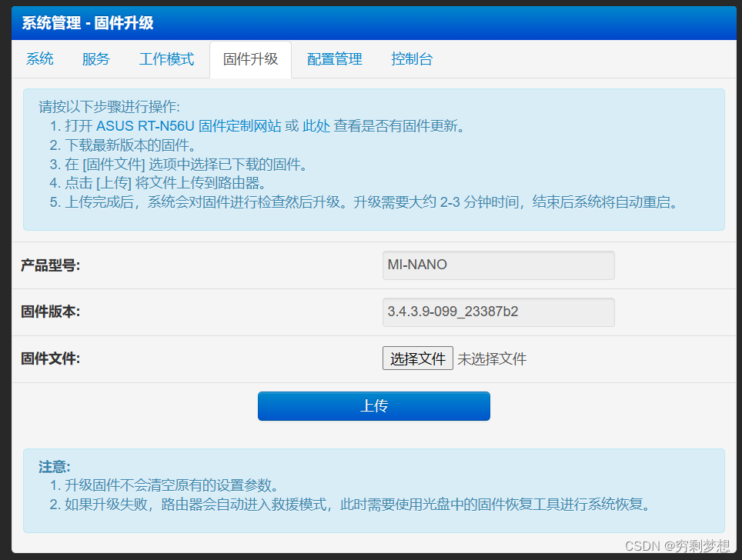Image resolution: width=742 pixels, height=560 pixels.
Task: Follow the 此处 link
Action: point(316,126)
